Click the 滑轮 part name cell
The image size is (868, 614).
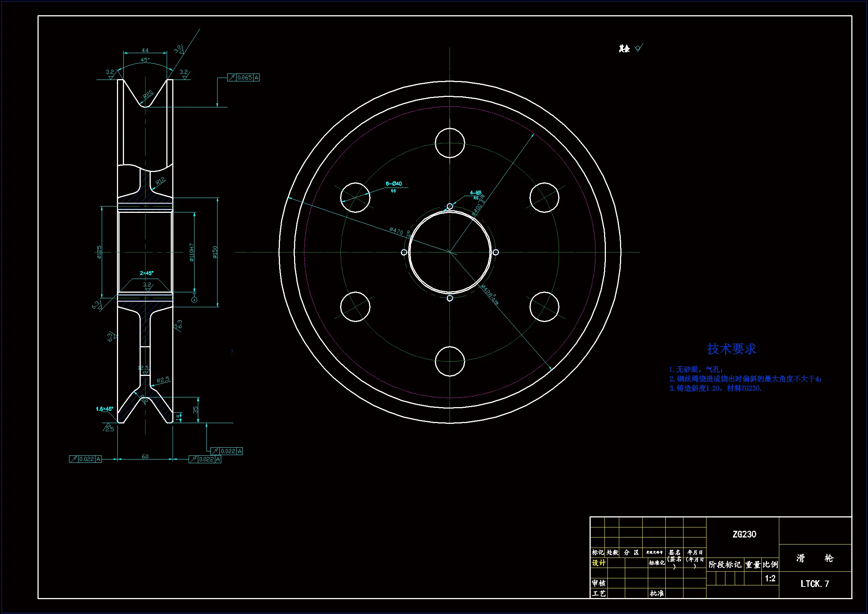pos(815,558)
